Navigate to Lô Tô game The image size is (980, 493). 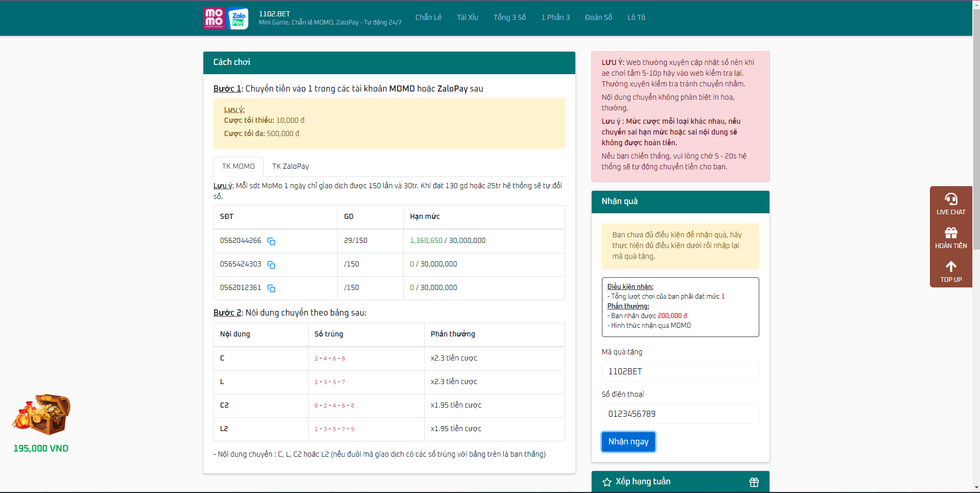(x=636, y=17)
